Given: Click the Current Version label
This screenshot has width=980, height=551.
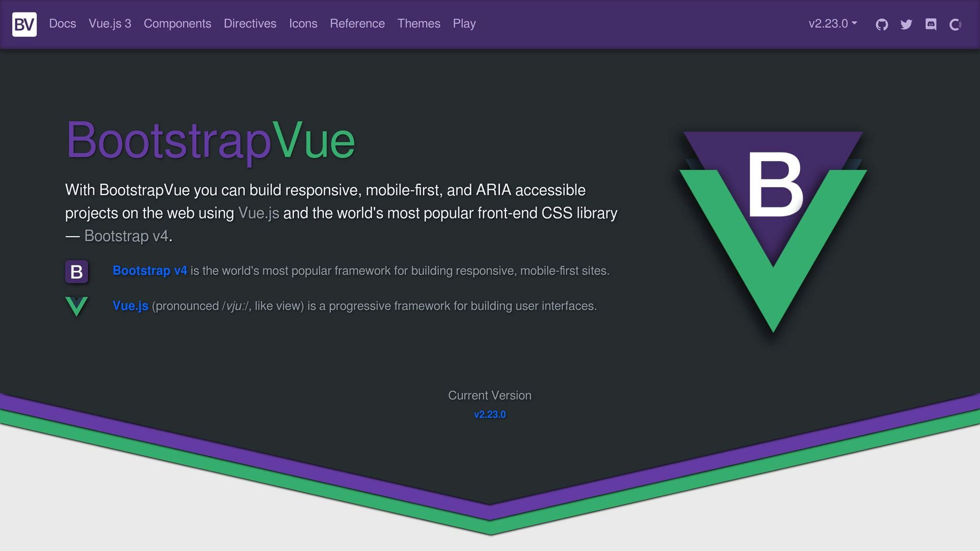Looking at the screenshot, I should tap(490, 396).
